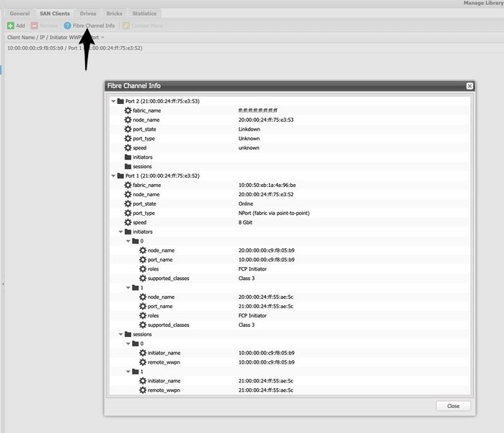Click the gear icon for port_type NPort
504x433 pixels.
coord(128,213)
